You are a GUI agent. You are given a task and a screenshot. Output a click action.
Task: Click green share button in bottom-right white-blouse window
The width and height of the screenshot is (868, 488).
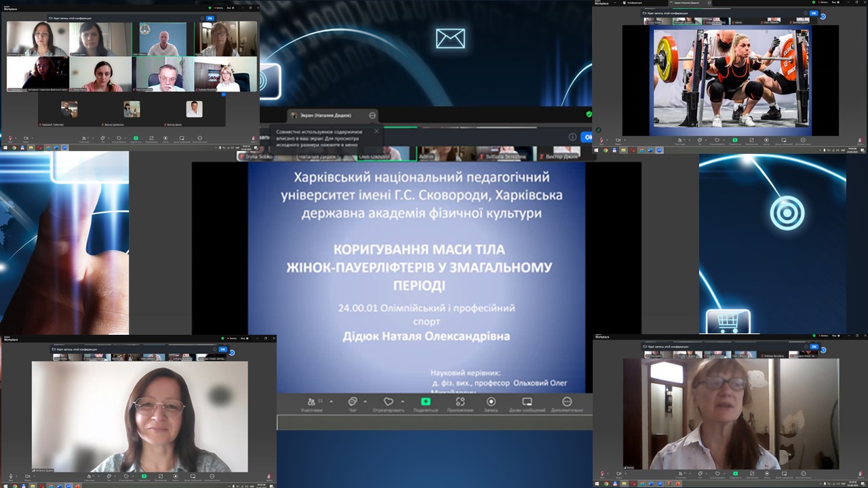[735, 474]
